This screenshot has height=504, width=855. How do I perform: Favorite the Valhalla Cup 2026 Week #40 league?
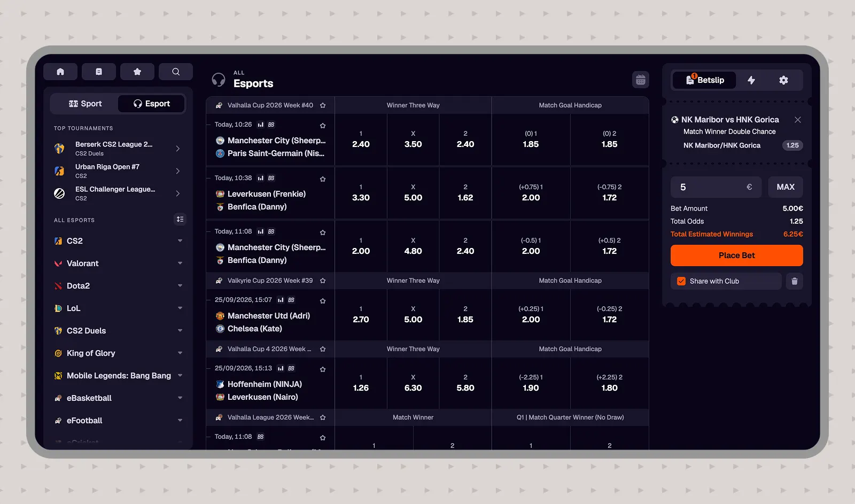(323, 105)
